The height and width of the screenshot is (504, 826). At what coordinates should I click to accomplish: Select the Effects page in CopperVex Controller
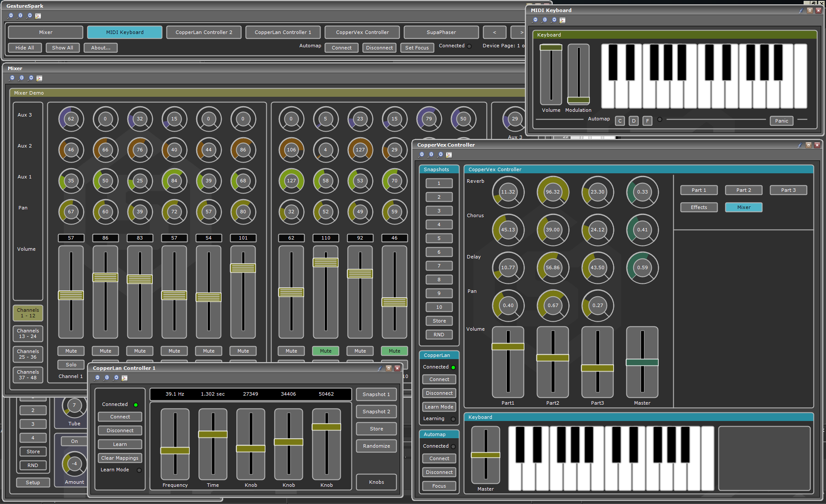tap(699, 207)
